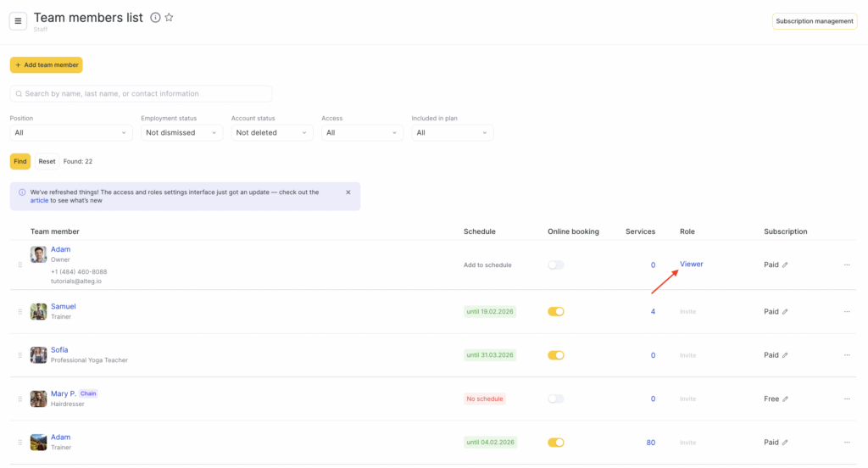Focus the team member search field
This screenshot has width=868, height=468.
tap(141, 94)
